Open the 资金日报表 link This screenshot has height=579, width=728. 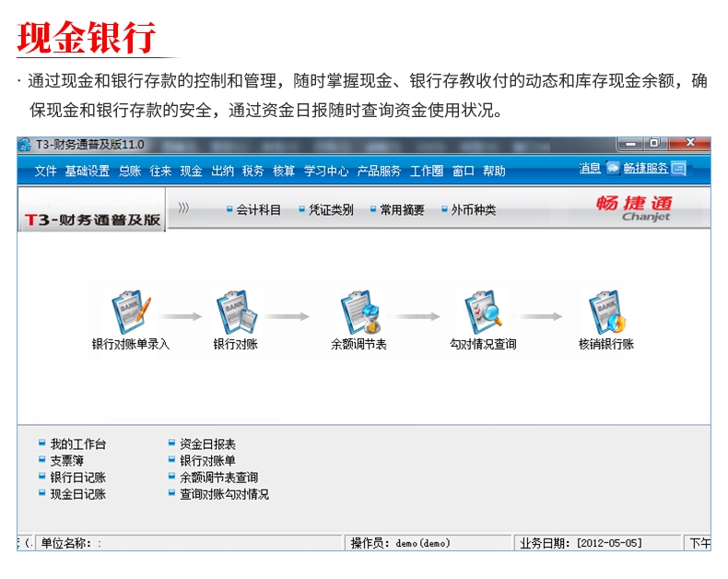click(207, 444)
